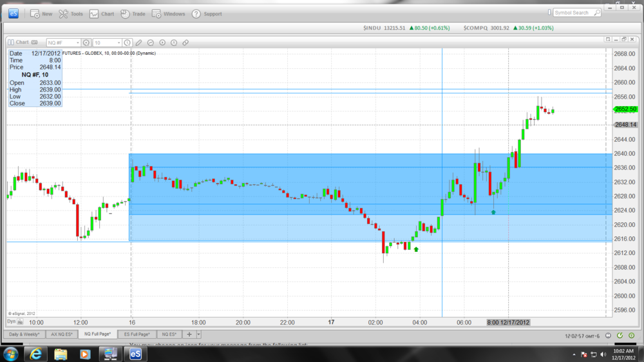Click the play replay icon
The width and height of the screenshot is (644, 362).
(x=162, y=43)
